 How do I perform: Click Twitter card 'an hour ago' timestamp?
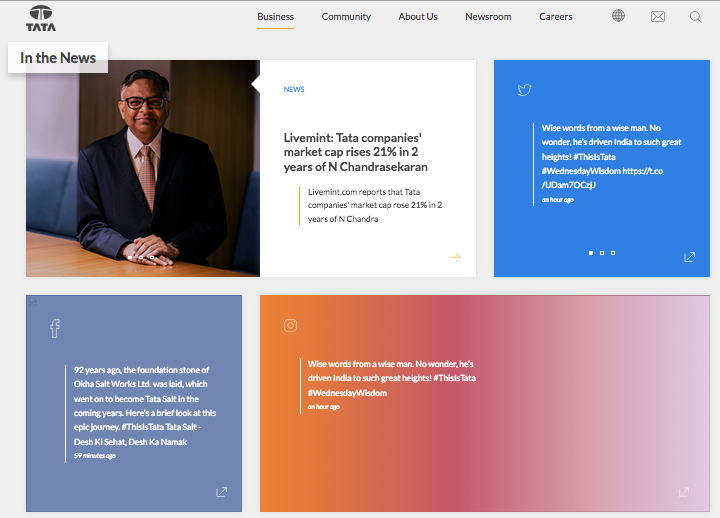[x=557, y=200]
